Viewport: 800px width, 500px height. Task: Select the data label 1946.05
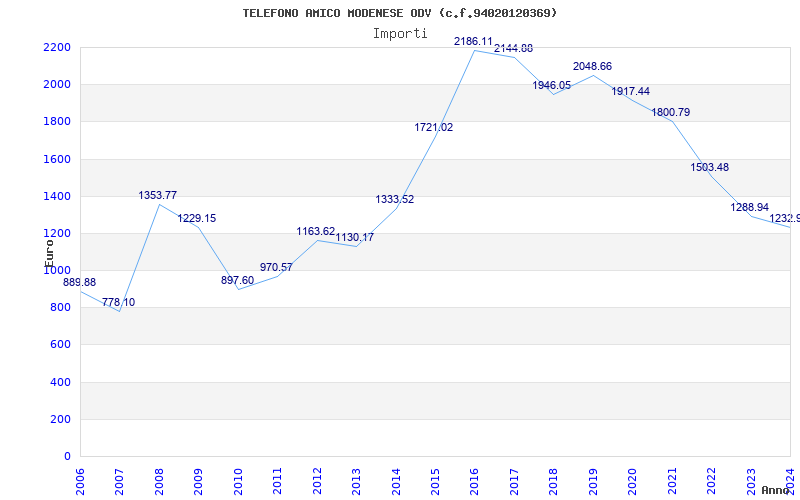tap(552, 86)
